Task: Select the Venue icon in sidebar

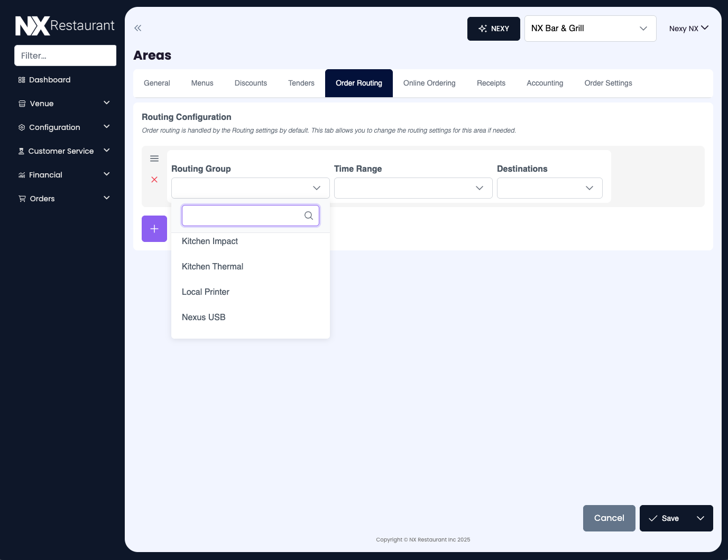Action: 21,104
